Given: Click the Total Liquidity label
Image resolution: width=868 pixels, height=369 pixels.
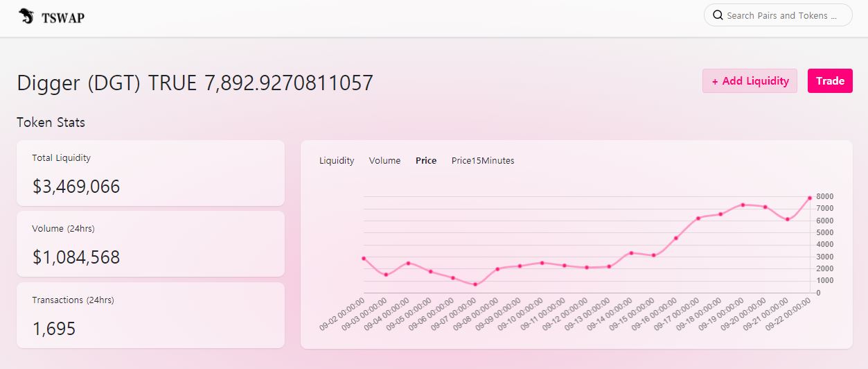Looking at the screenshot, I should point(61,158).
